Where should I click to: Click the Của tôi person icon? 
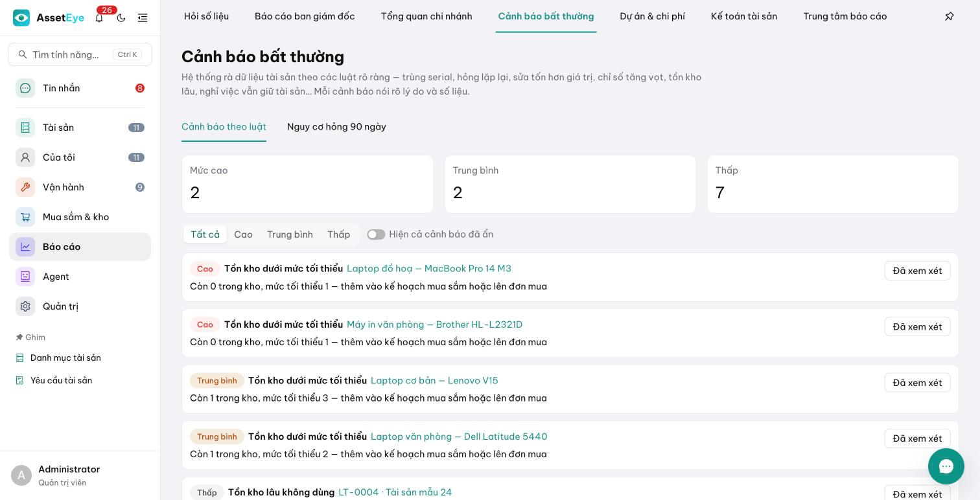pos(25,157)
